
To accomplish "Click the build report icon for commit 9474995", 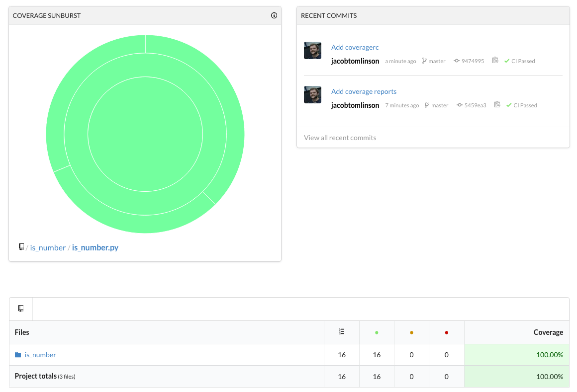I will coord(495,61).
